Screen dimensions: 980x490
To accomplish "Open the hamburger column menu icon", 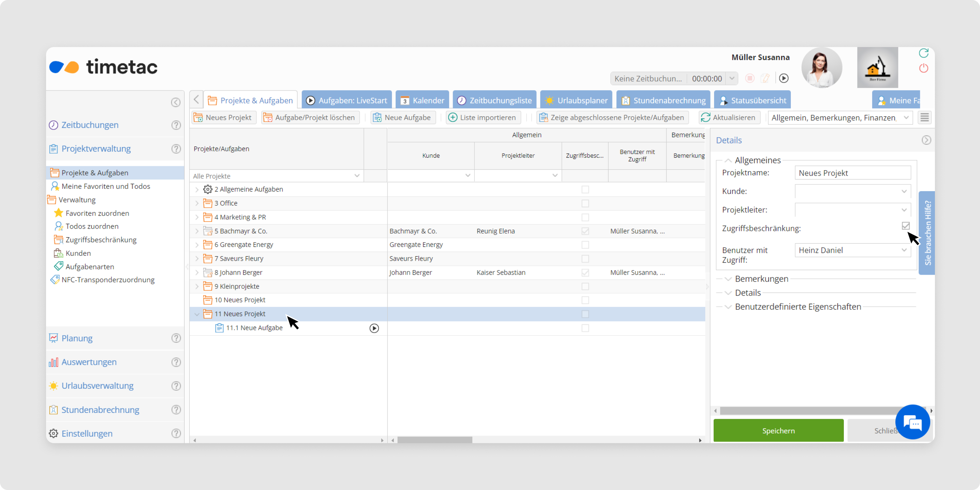I will [x=924, y=118].
